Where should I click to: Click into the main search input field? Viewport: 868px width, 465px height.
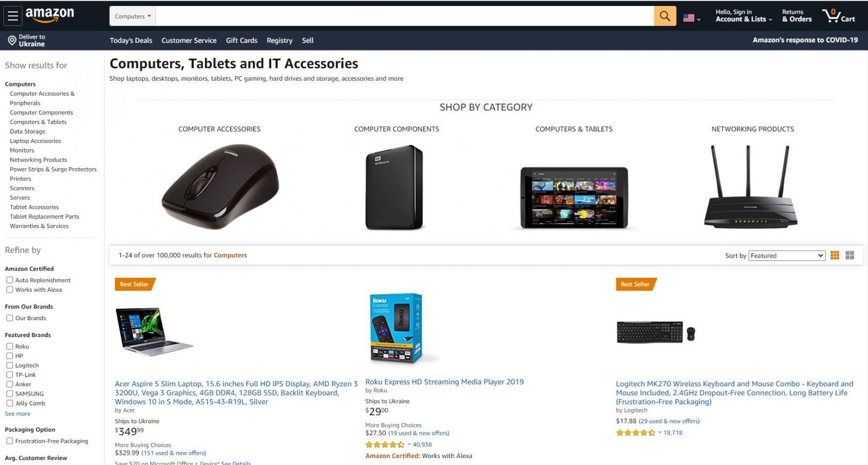405,16
